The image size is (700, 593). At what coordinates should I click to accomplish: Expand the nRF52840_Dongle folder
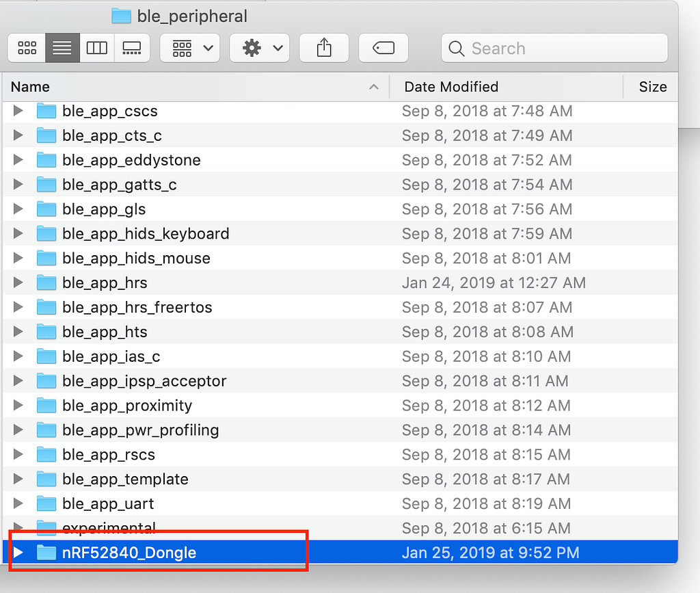(x=18, y=553)
